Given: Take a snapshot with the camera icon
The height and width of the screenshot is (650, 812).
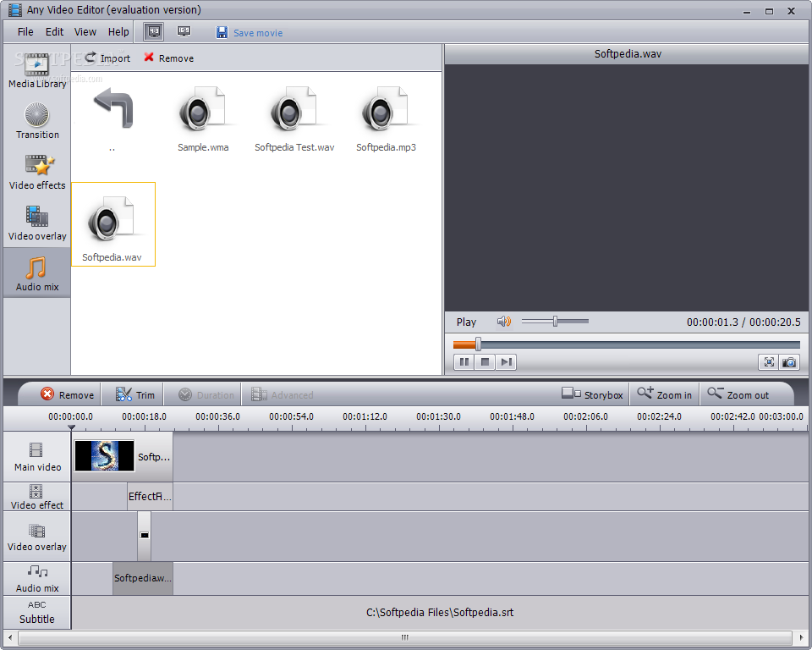Looking at the screenshot, I should [x=789, y=361].
